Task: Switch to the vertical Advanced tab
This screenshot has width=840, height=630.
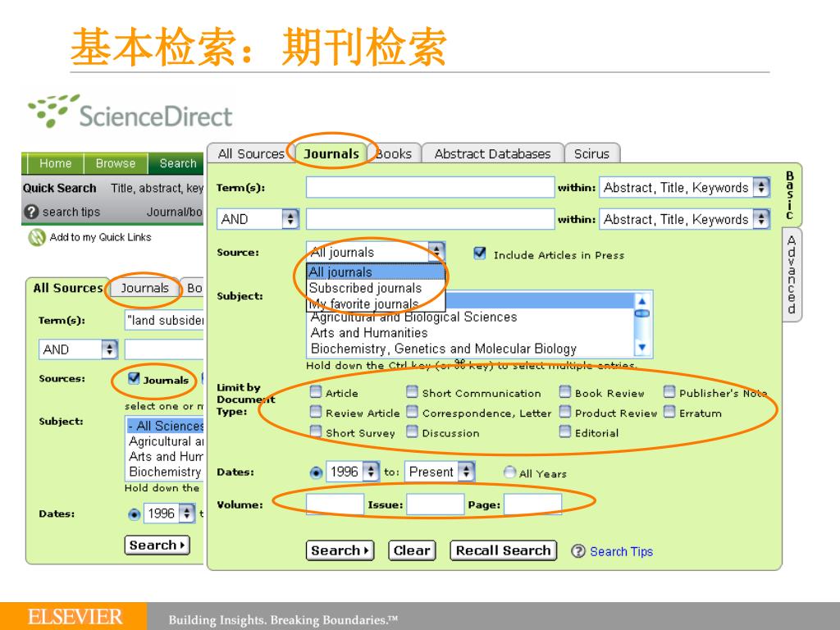Action: 792,275
